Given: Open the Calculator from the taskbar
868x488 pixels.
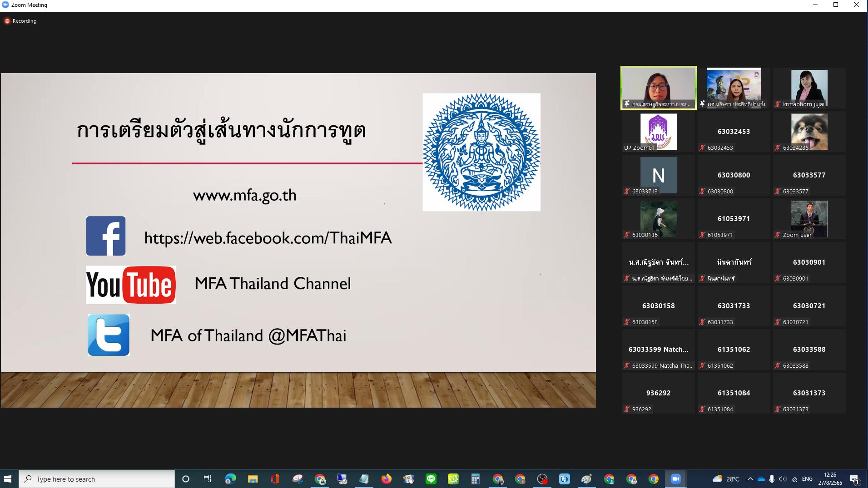Looking at the screenshot, I should coord(475,479).
